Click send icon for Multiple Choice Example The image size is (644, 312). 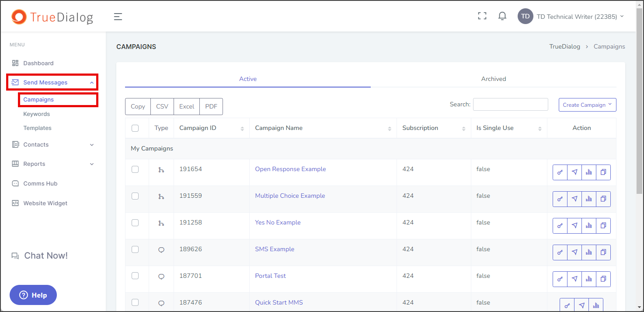574,199
